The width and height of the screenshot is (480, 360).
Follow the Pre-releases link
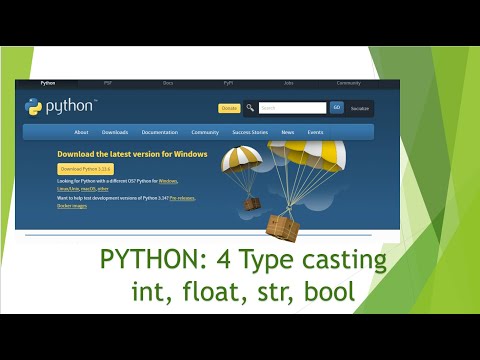click(182, 198)
